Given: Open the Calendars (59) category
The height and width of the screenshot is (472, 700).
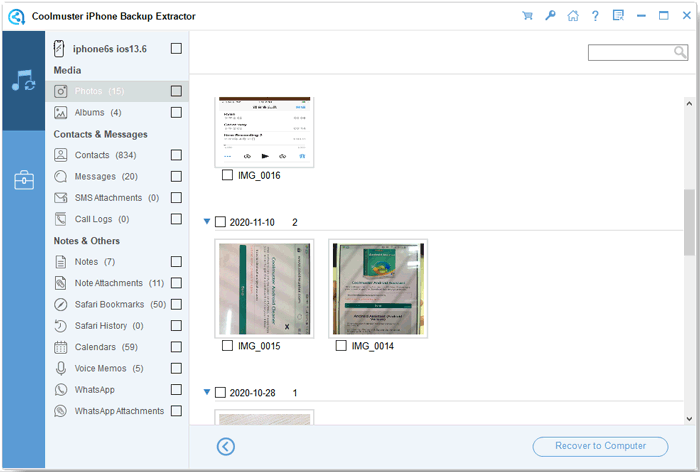Looking at the screenshot, I should coord(106,347).
